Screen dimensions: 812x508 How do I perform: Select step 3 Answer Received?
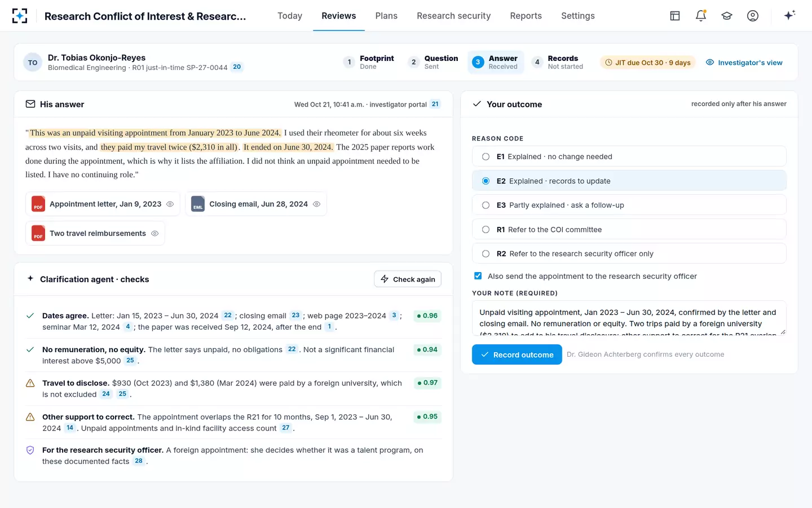pyautogui.click(x=496, y=62)
